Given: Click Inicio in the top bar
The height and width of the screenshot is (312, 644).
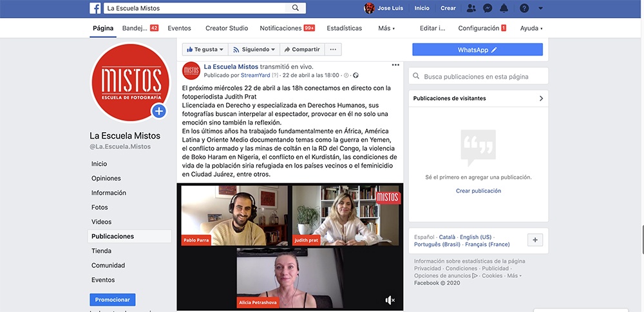Looking at the screenshot, I should pos(422,8).
